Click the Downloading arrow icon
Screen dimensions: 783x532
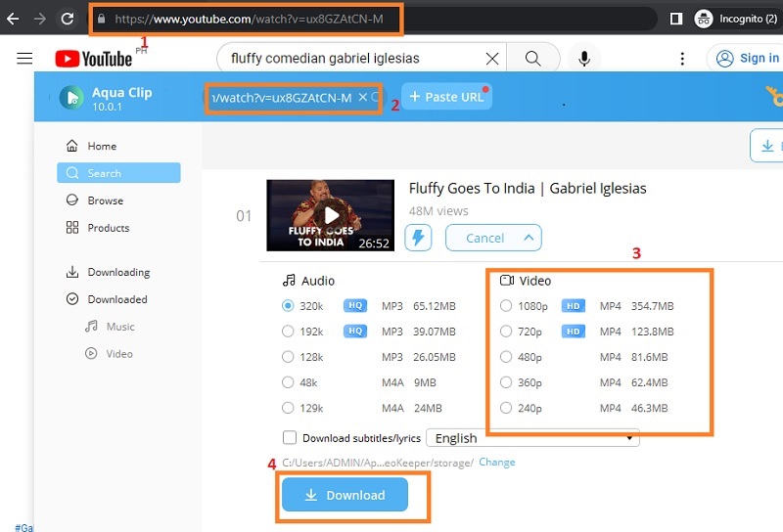pos(71,272)
